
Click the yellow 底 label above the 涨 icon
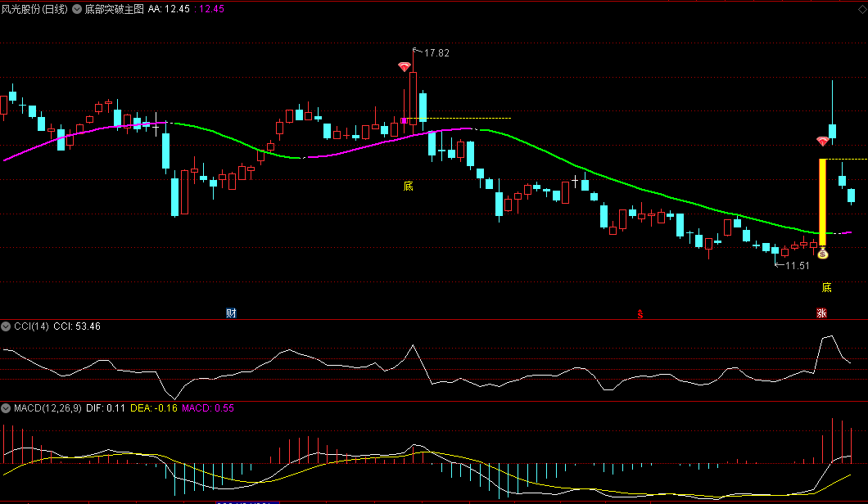(x=826, y=287)
